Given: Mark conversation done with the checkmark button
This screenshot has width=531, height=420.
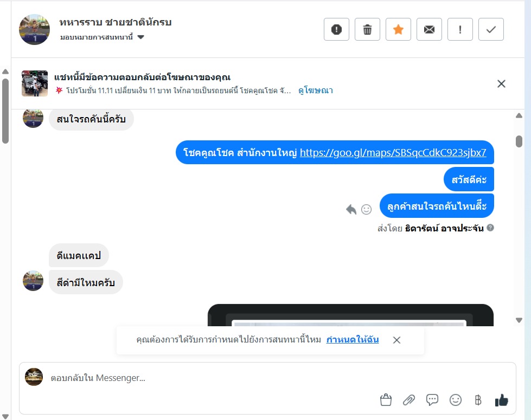Looking at the screenshot, I should click(491, 30).
